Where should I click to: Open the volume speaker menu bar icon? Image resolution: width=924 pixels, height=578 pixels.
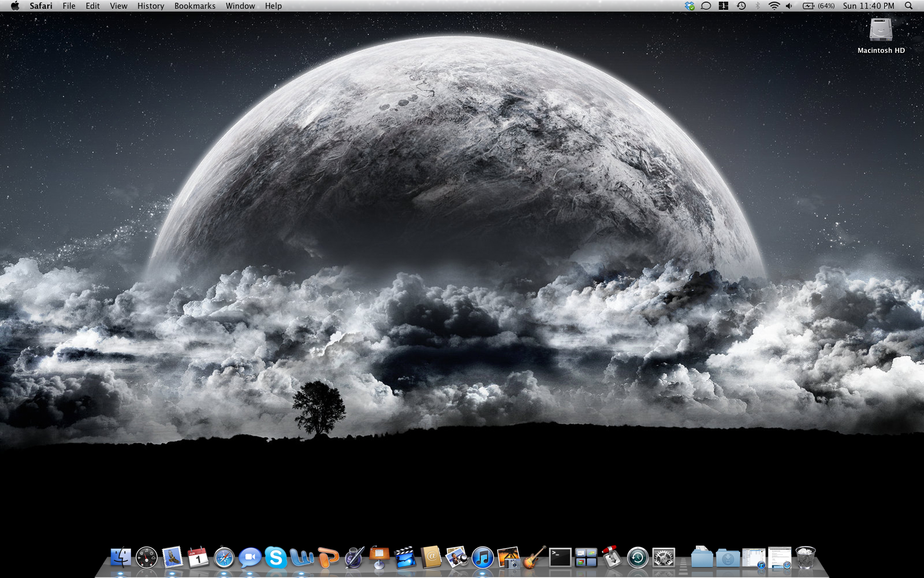point(789,6)
